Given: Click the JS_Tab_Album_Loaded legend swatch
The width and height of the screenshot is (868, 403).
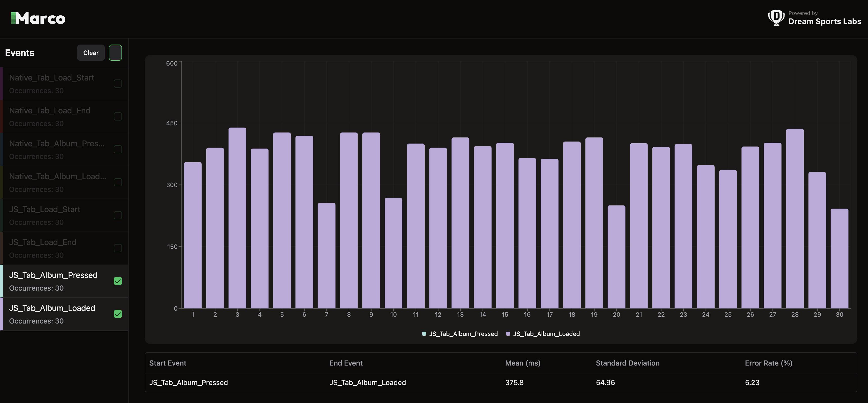Looking at the screenshot, I should pos(508,334).
